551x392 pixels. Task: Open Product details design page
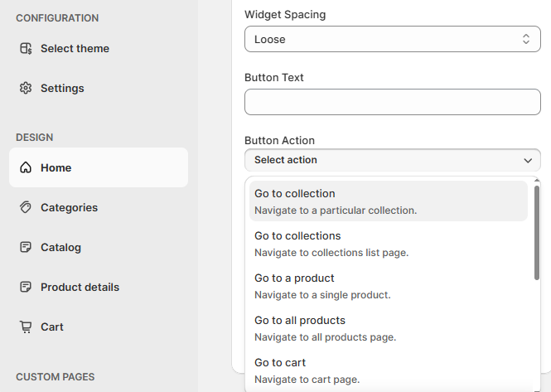(x=99, y=287)
